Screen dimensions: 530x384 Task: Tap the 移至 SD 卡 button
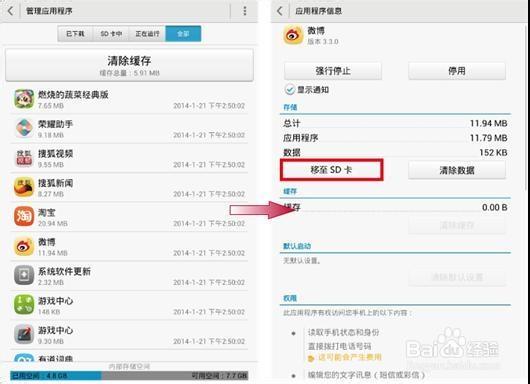(332, 170)
